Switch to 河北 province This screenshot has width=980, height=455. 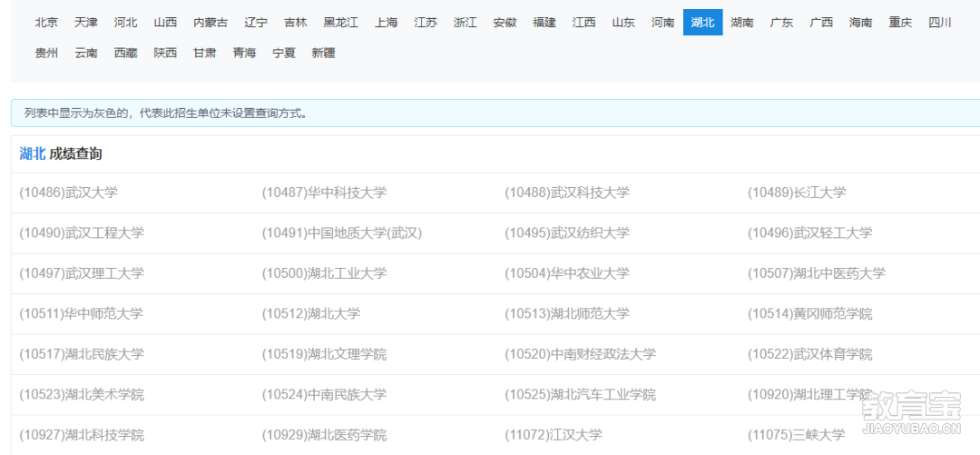pyautogui.click(x=125, y=23)
